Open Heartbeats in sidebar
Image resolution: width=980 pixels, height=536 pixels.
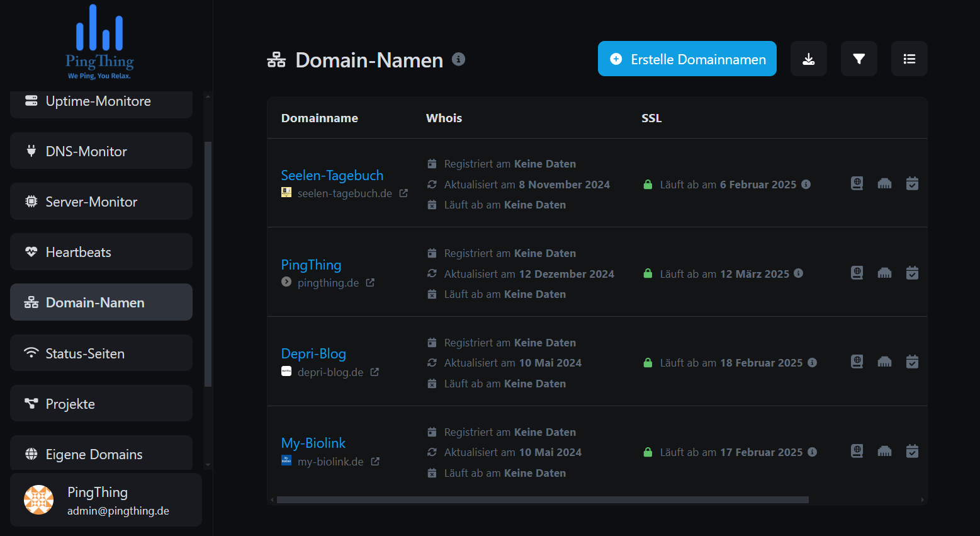[101, 251]
